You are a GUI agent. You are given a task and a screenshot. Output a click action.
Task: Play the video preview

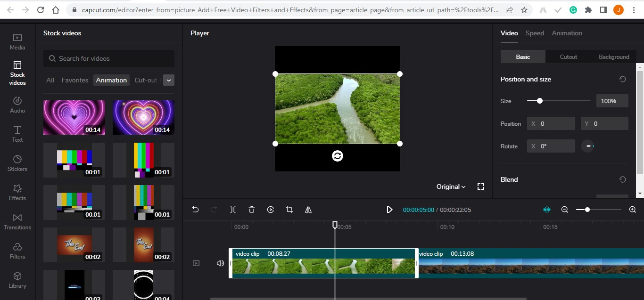(x=389, y=210)
